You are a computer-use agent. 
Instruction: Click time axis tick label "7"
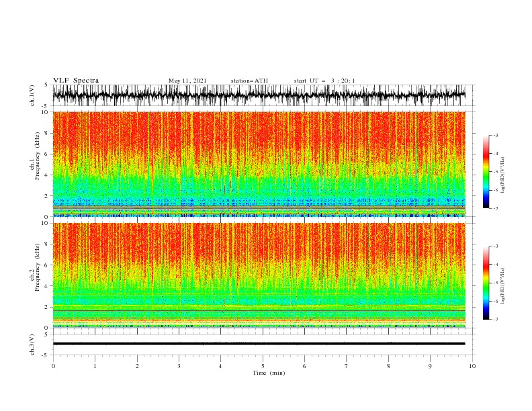347,366
